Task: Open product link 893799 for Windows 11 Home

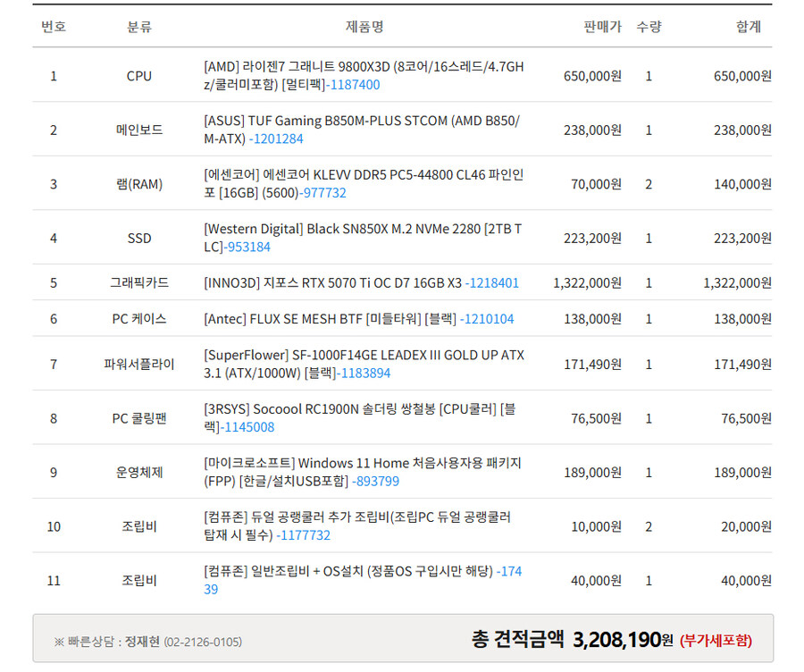Action: (375, 481)
